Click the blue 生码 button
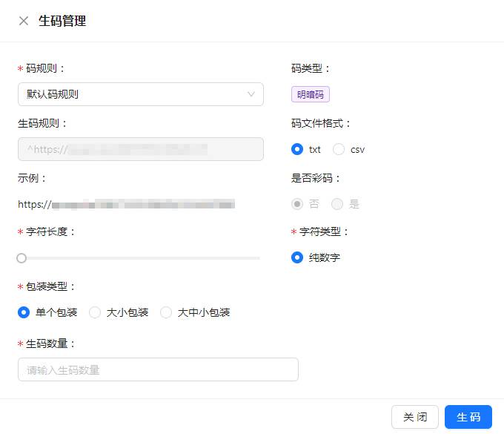This screenshot has height=434, width=504. click(468, 417)
